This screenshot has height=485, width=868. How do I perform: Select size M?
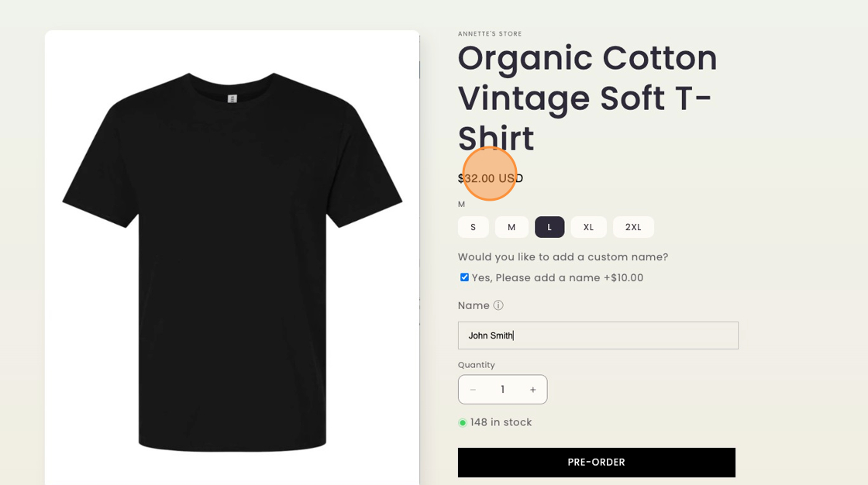click(511, 227)
